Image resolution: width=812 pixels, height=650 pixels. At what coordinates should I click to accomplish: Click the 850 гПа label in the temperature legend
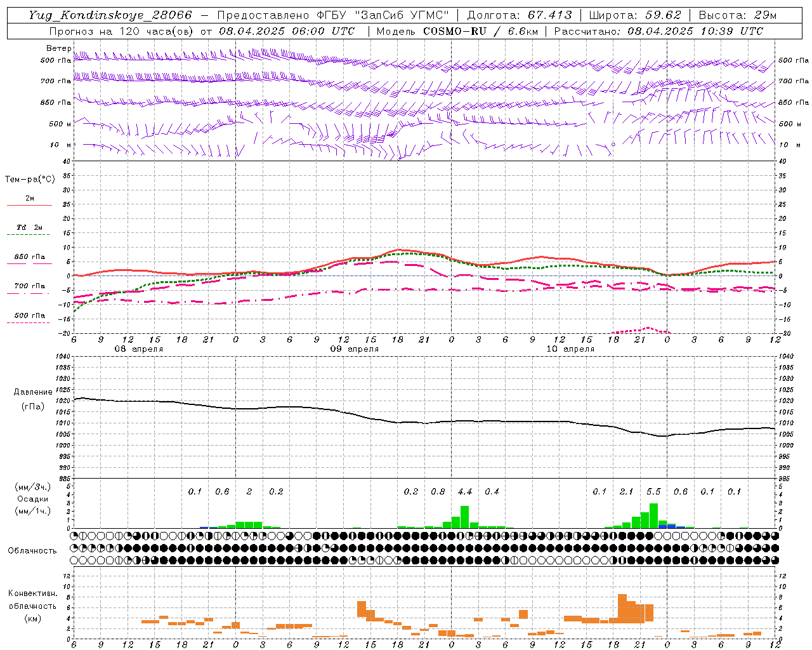[x=30, y=257]
